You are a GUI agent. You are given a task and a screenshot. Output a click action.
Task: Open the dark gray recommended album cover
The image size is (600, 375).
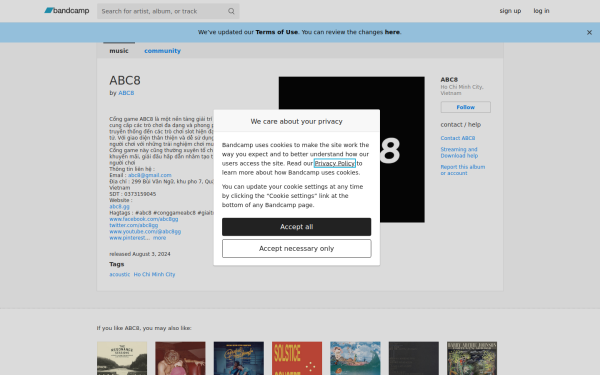coord(414,358)
